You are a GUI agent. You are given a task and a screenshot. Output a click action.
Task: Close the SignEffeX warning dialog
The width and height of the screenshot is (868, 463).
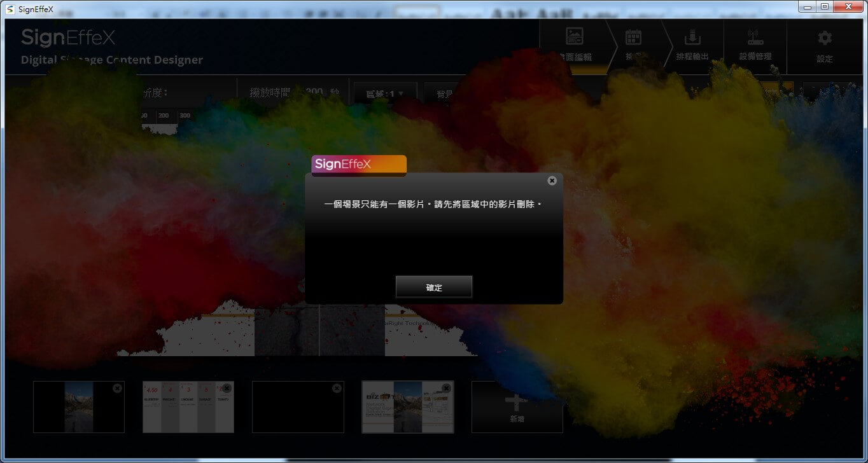tap(552, 181)
